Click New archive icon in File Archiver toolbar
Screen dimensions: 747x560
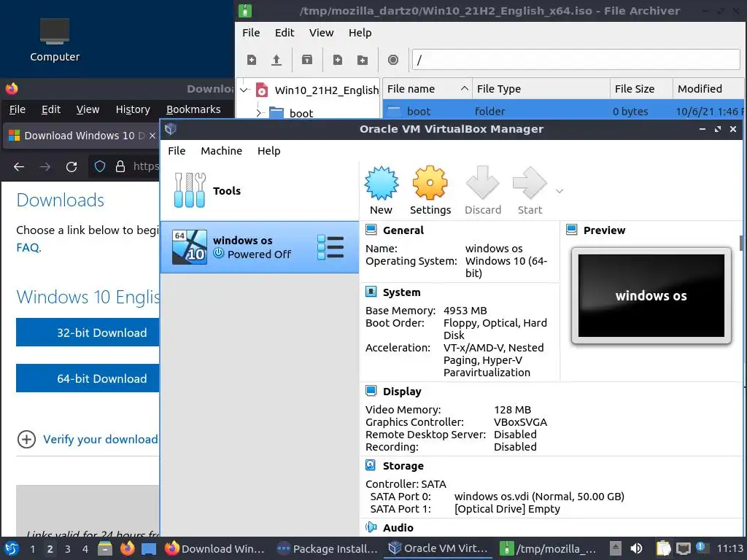(252, 60)
